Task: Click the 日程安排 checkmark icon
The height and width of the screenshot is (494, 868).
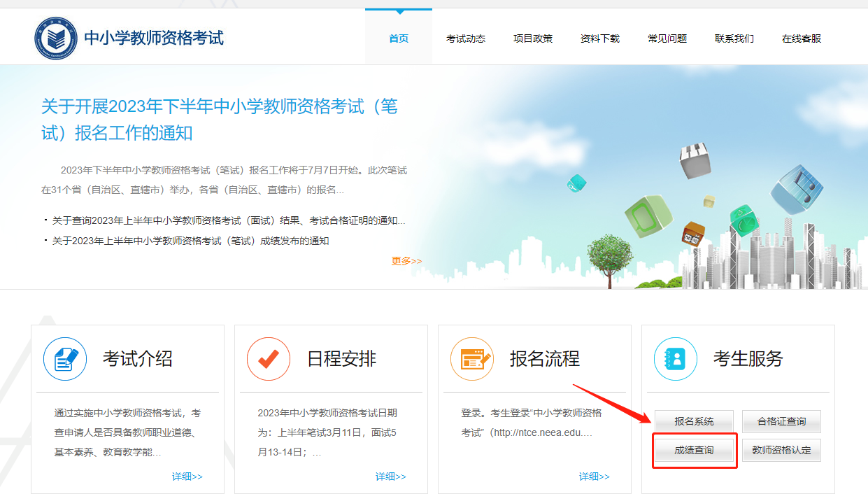Action: point(268,359)
